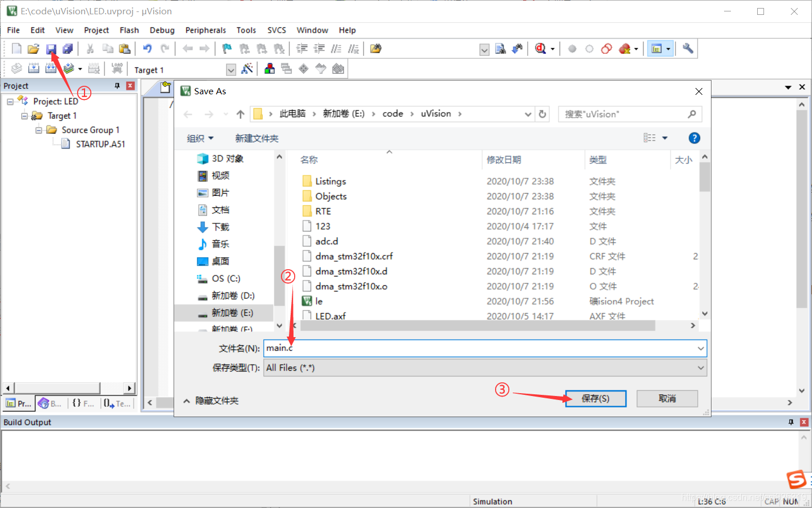Click the Save floppy disk icon
This screenshot has width=812, height=508.
(x=51, y=49)
